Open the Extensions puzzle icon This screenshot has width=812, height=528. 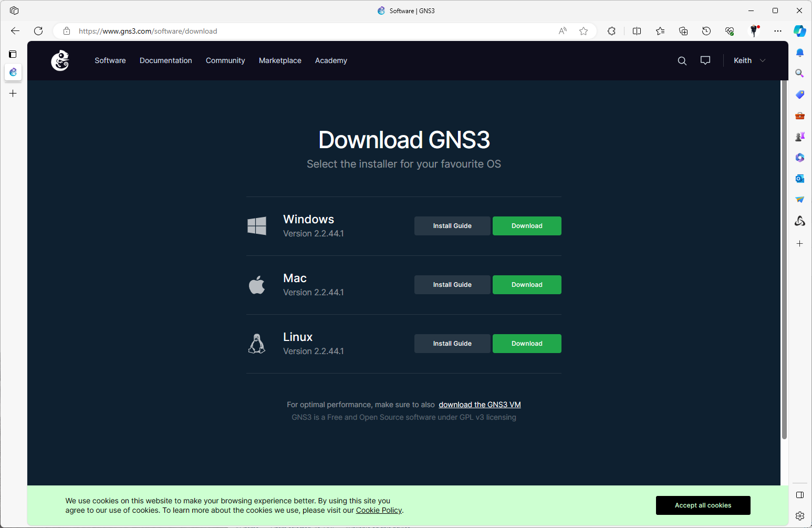pyautogui.click(x=611, y=31)
